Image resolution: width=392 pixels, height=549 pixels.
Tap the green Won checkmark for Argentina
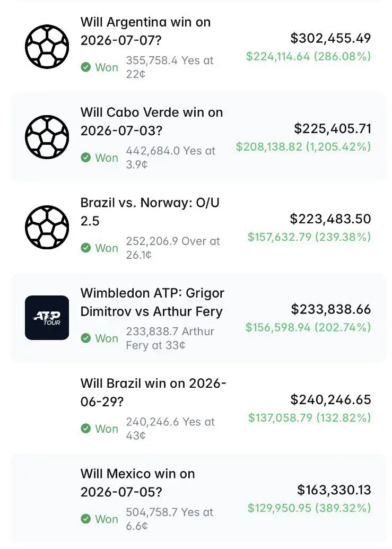[86, 67]
